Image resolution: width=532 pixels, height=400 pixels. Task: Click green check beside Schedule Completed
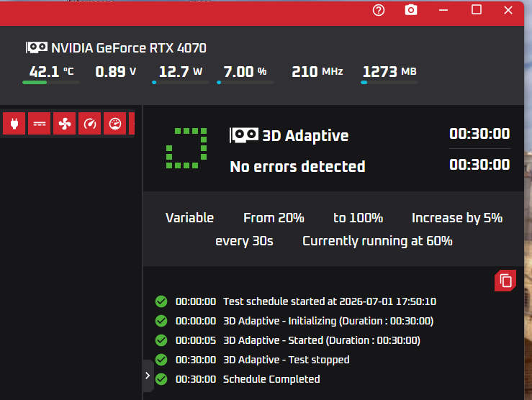[161, 379]
